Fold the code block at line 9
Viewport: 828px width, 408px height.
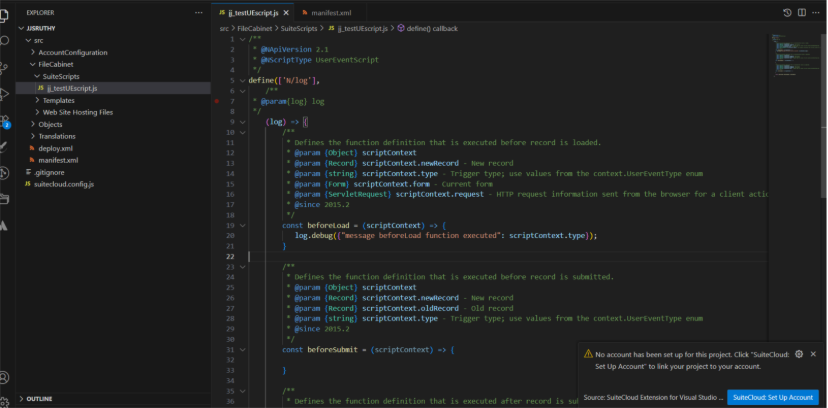(x=242, y=122)
